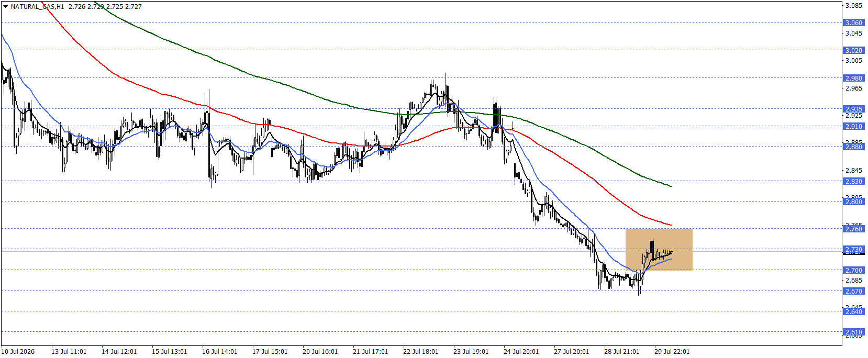Screen dimensions: 868x358
Task: Click the 2.935 horizontal level label
Action: click(x=854, y=109)
